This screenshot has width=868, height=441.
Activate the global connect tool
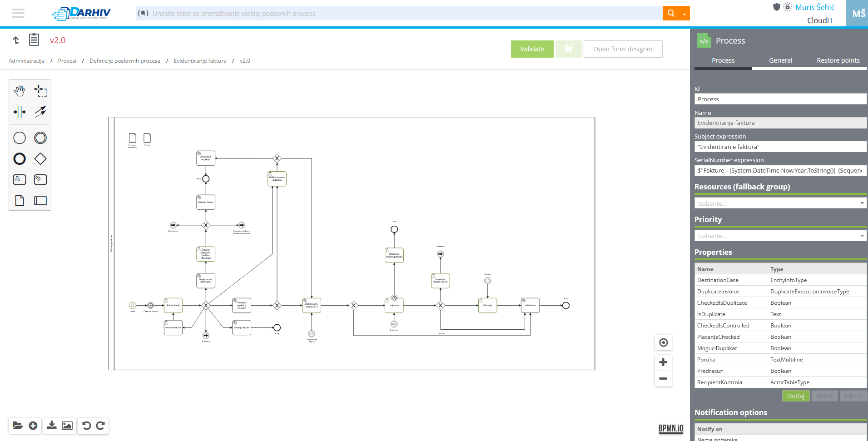(x=40, y=112)
